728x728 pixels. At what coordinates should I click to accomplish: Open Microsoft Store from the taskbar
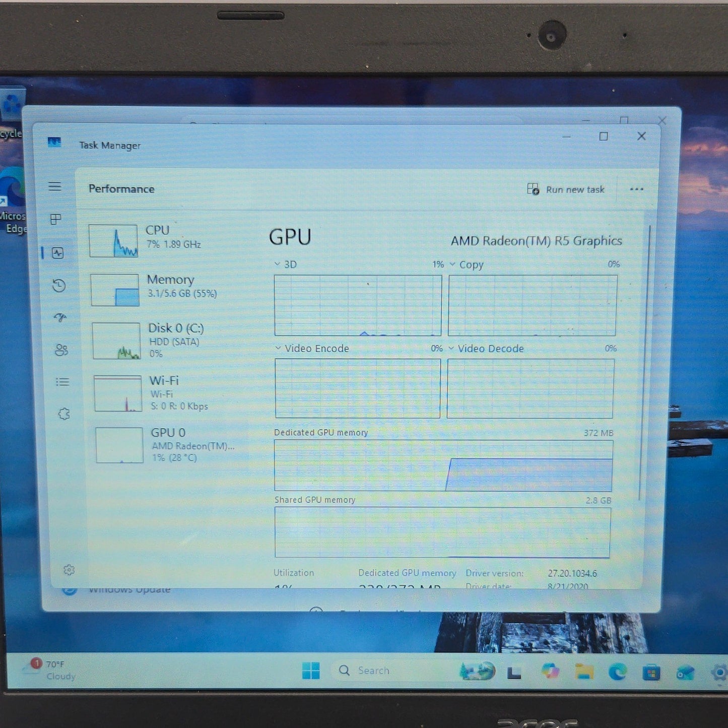click(651, 673)
